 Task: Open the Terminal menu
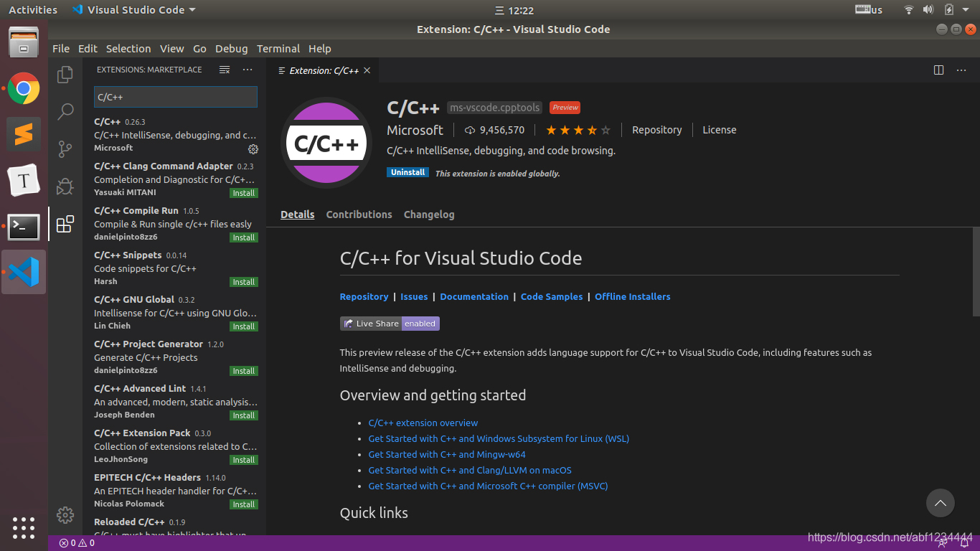pos(278,49)
